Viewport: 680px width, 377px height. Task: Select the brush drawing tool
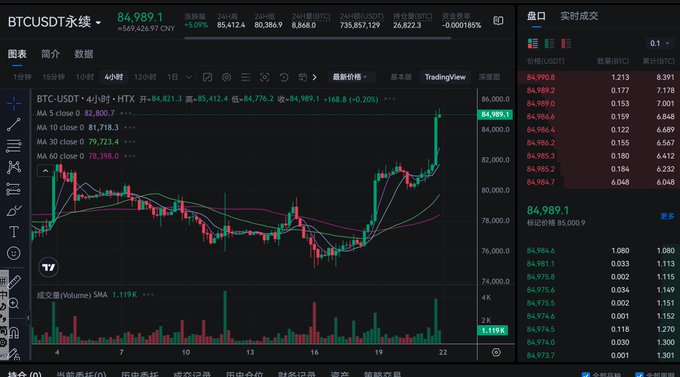[13, 210]
